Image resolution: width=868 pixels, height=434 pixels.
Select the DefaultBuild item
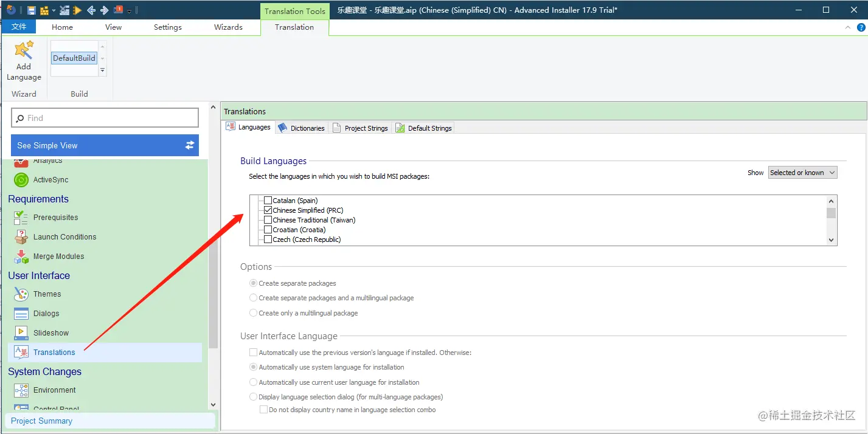point(74,58)
